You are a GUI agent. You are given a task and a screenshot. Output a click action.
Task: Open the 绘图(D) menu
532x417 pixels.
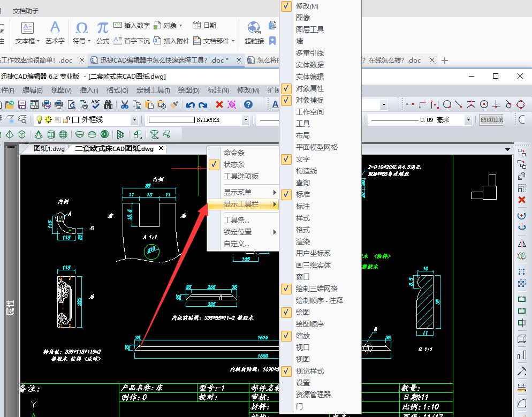[188, 90]
